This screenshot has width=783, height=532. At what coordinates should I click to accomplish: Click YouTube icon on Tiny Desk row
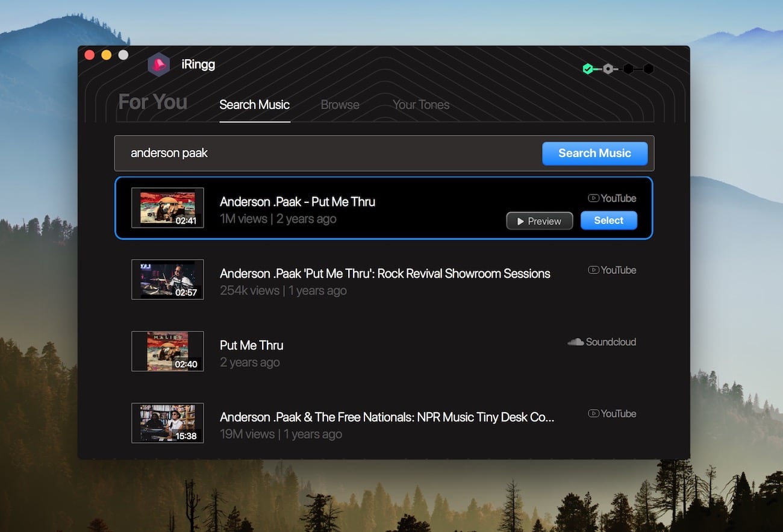593,413
